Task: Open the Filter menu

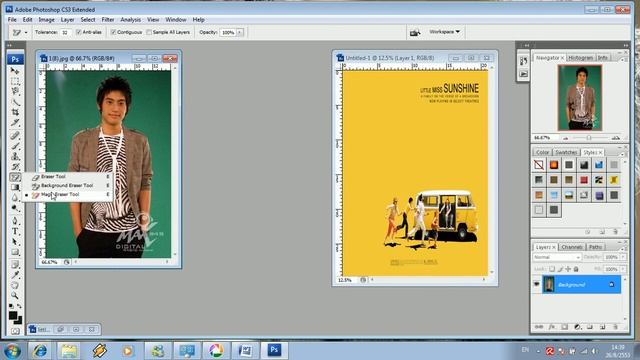Action: pos(108,20)
